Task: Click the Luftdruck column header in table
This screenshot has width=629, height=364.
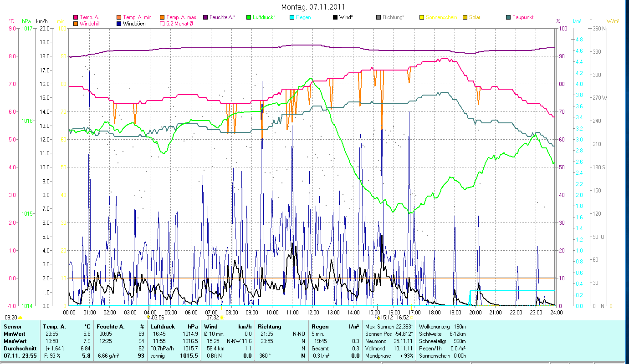Action: point(163,327)
